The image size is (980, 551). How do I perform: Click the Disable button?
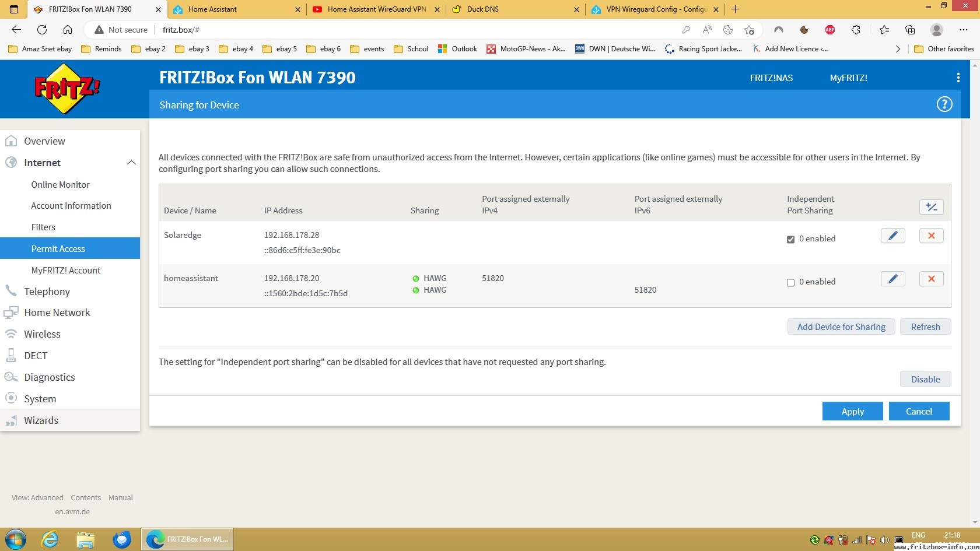[925, 379]
